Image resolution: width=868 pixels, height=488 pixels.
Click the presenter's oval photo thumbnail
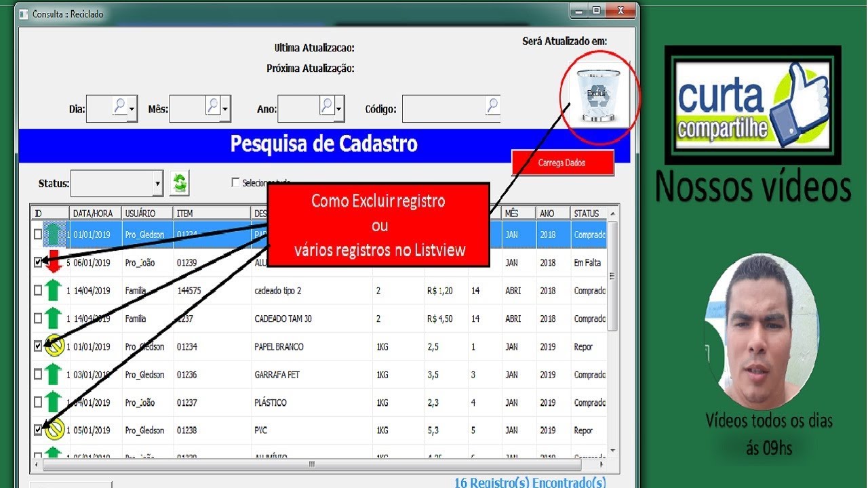coord(762,331)
